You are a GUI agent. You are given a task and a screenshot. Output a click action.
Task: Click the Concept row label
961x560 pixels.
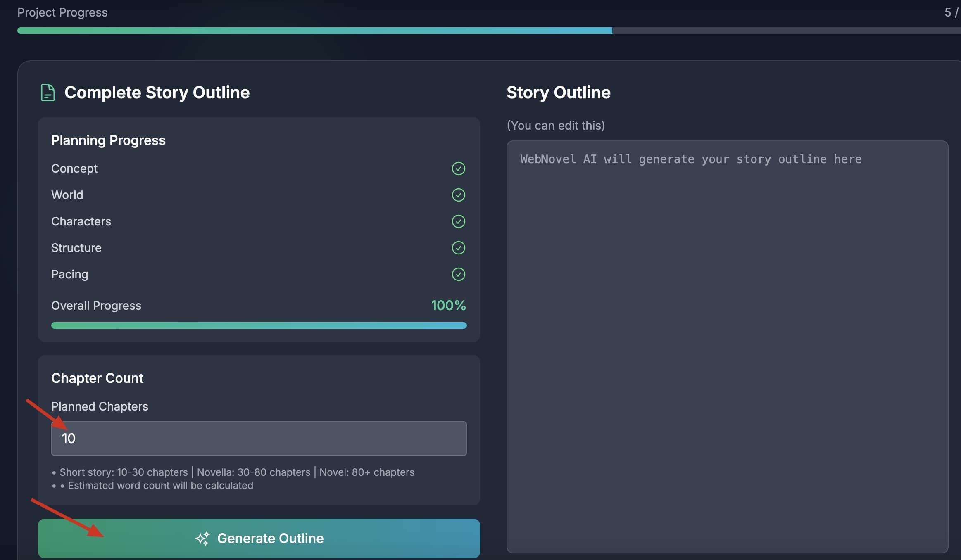tap(74, 168)
